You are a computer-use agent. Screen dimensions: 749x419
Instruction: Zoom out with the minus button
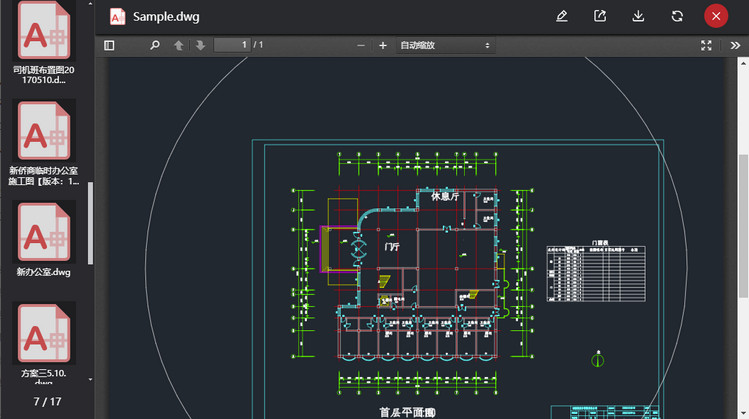[x=361, y=45]
